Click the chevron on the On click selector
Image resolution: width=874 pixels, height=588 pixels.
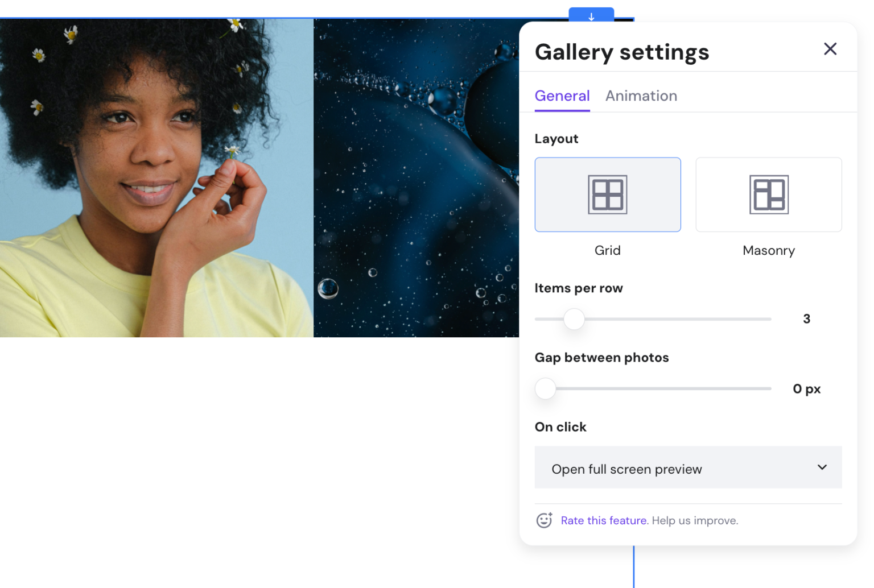pos(822,467)
